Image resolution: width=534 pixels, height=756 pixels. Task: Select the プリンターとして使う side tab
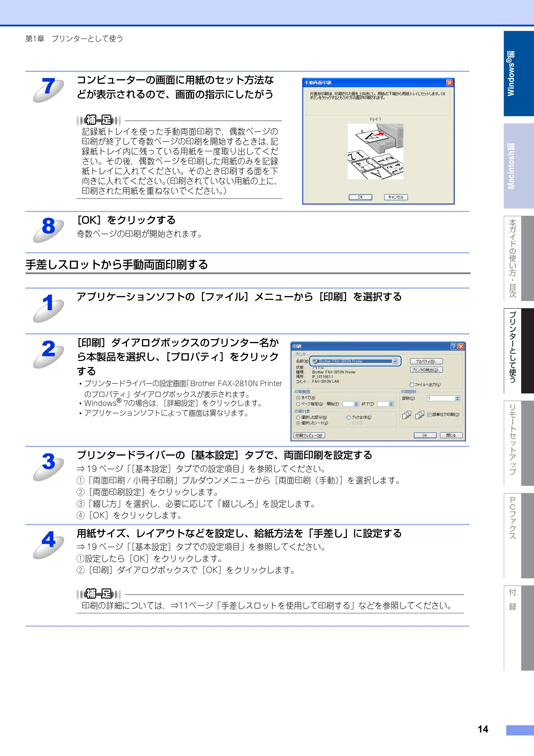tap(519, 351)
